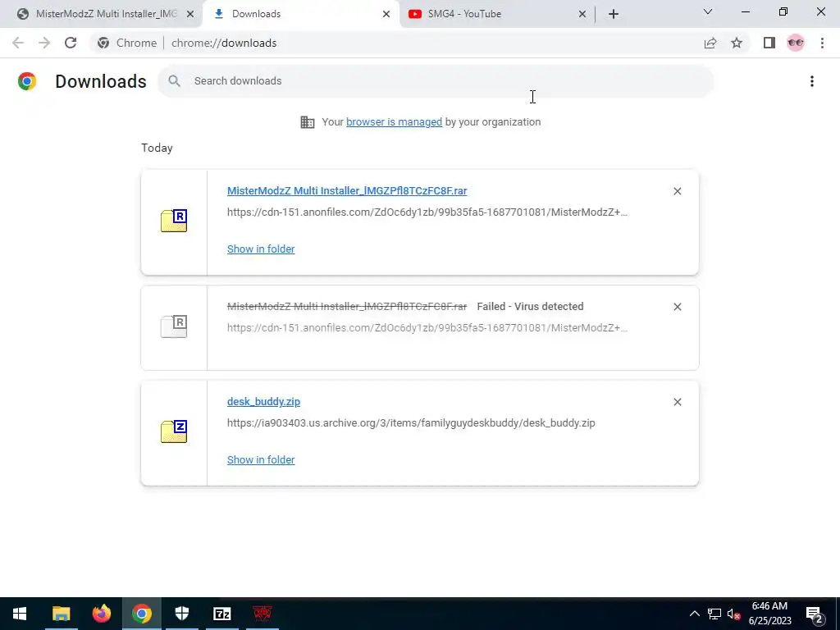The image size is (840, 630).
Task: Open the Chrome three-dot menu
Action: pos(822,43)
